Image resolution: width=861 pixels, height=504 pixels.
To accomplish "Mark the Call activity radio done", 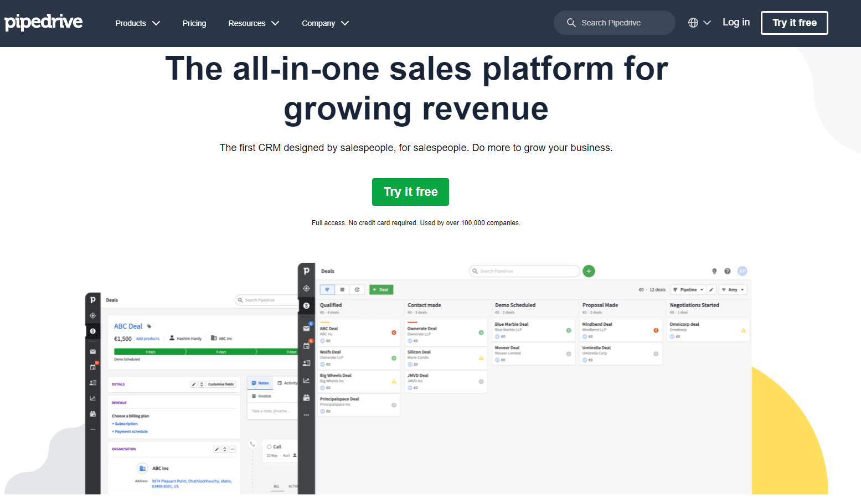I will pos(269,446).
